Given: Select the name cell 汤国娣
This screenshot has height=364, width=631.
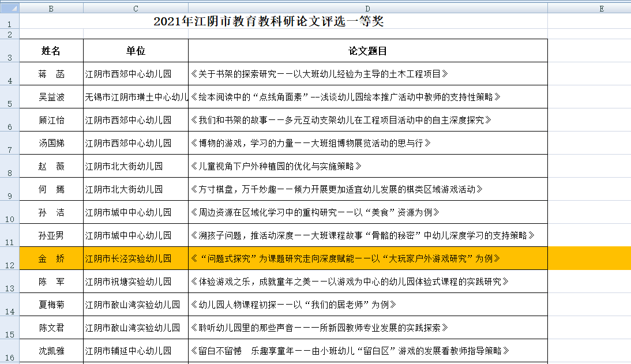Looking at the screenshot, I should click(x=51, y=143).
